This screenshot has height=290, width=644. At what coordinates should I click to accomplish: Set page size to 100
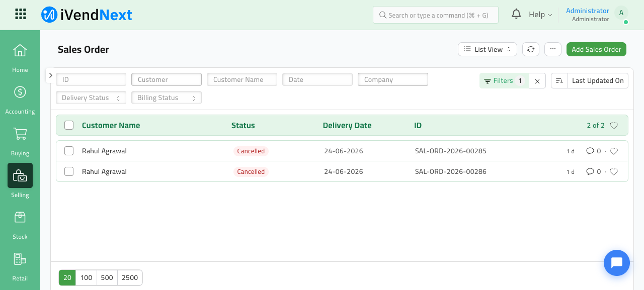(87, 278)
